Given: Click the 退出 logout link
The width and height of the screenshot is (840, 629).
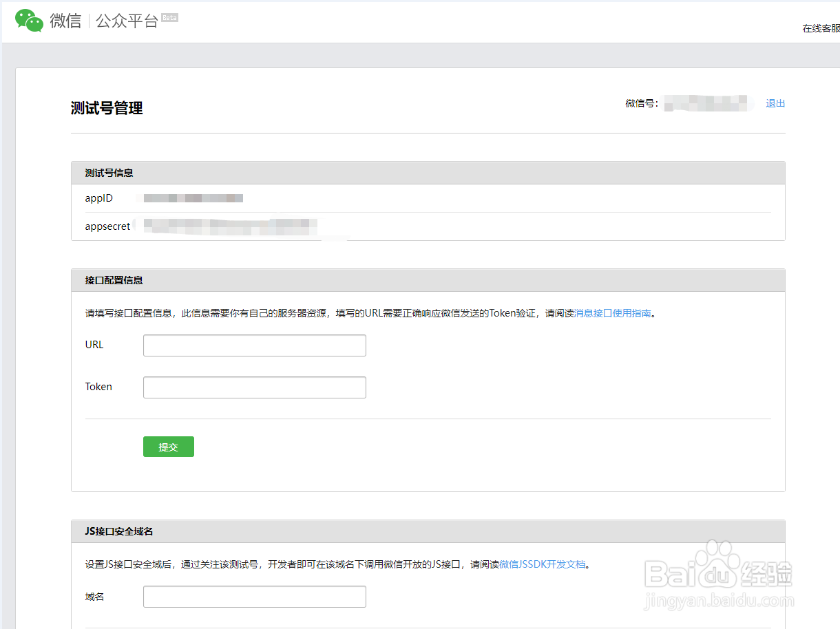Looking at the screenshot, I should 775,103.
